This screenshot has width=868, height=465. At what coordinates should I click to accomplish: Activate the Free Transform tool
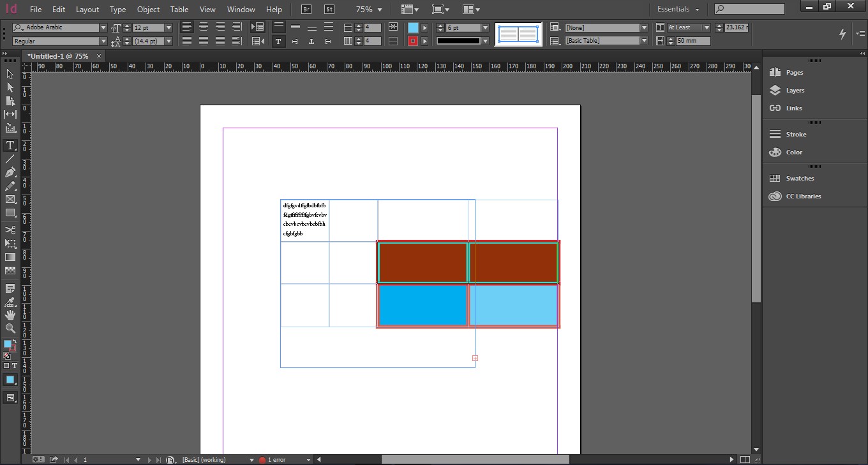10,244
